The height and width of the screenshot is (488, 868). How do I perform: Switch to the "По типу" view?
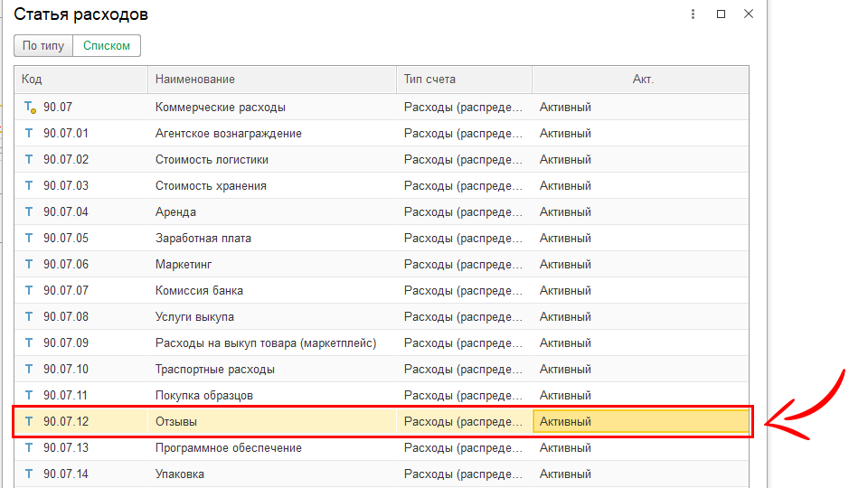point(43,46)
